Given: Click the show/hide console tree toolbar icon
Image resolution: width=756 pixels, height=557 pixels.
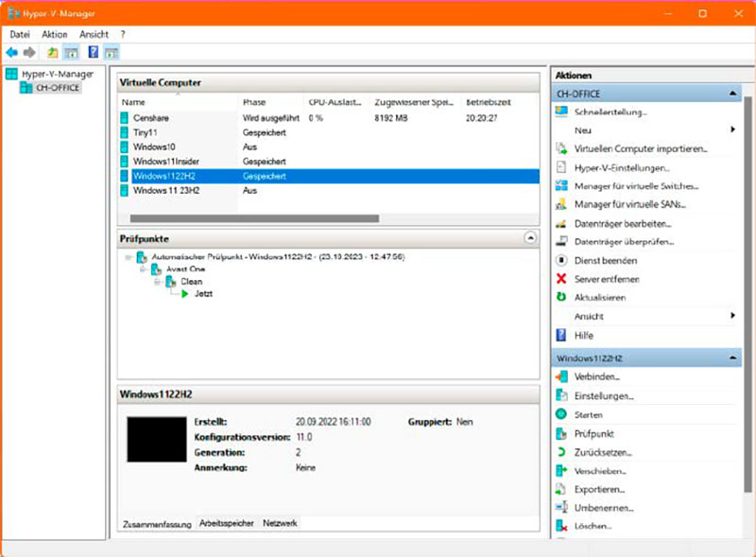Looking at the screenshot, I should tap(71, 52).
